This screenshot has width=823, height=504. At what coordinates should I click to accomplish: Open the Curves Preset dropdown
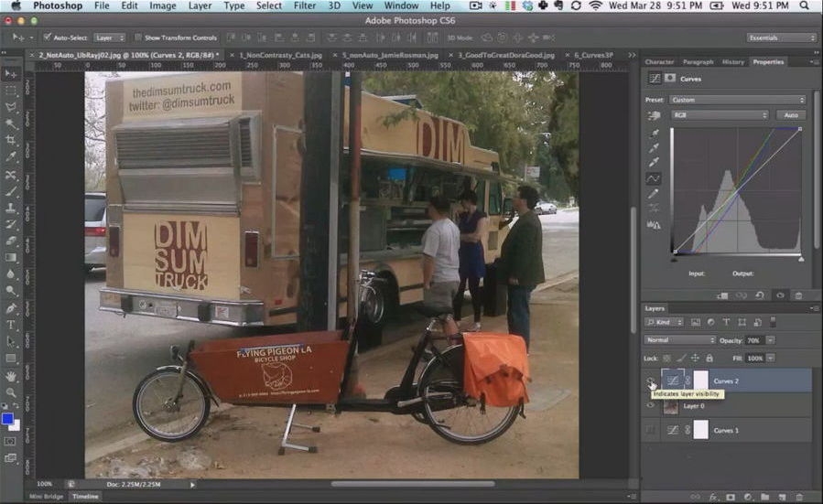point(738,100)
